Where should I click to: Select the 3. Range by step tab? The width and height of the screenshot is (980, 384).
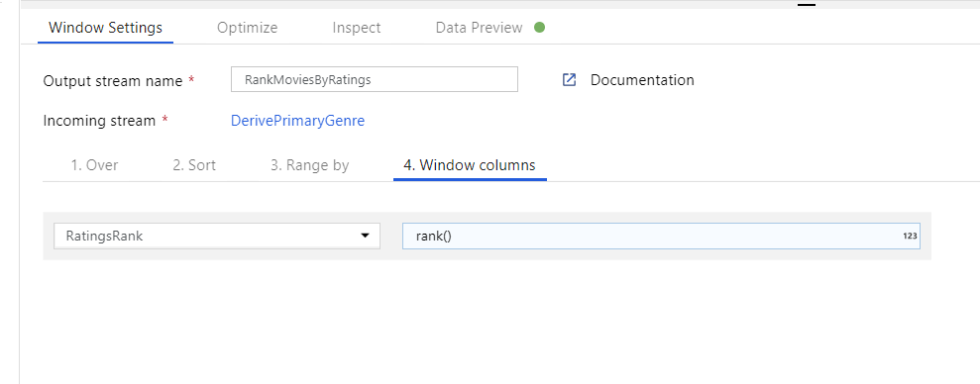(309, 165)
